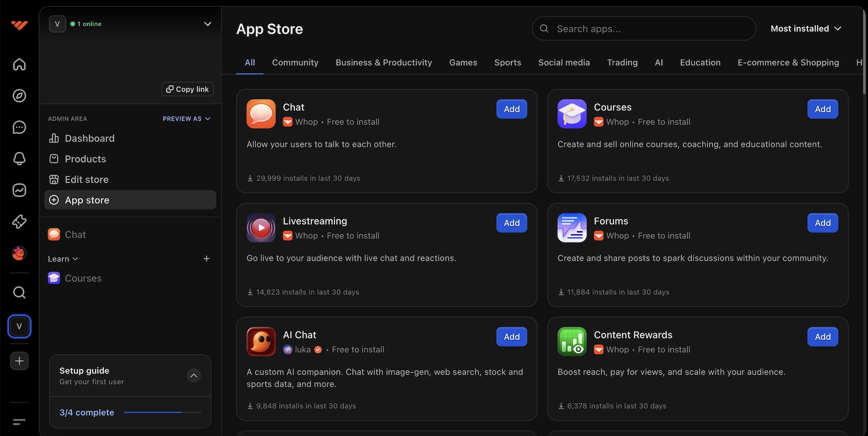Click the "1 online" status text

[90, 24]
